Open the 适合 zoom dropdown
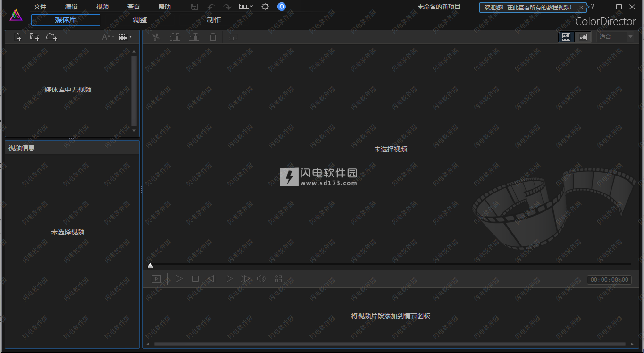This screenshot has height=353, width=644. [x=616, y=37]
